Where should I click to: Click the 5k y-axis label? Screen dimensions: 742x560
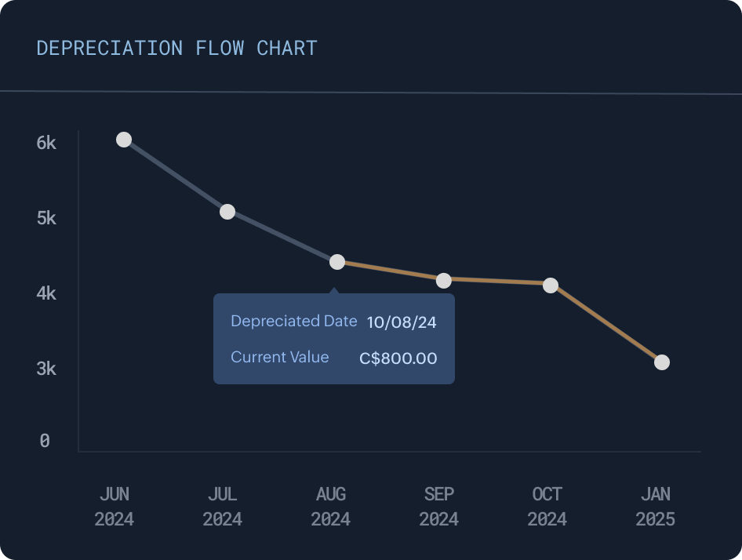point(46,218)
